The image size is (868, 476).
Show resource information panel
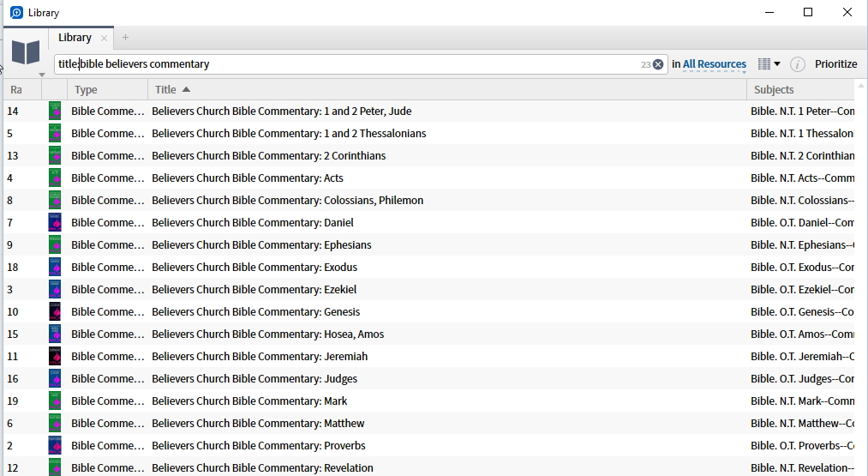[x=797, y=64]
